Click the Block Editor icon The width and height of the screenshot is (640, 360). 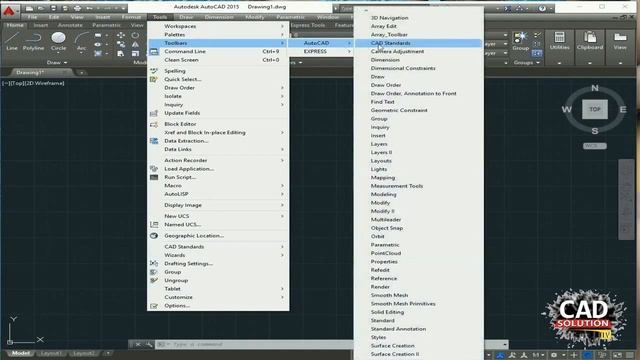click(154, 124)
